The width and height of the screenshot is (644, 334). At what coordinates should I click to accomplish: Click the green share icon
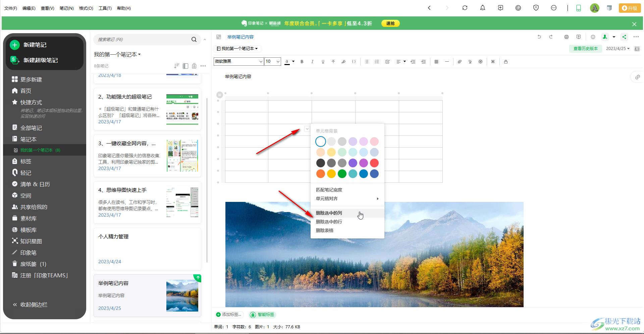click(x=624, y=37)
